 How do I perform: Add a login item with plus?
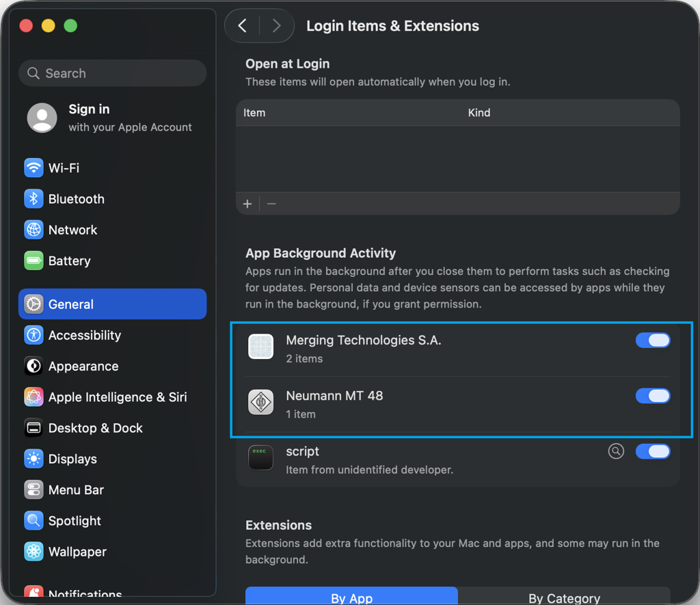(247, 204)
